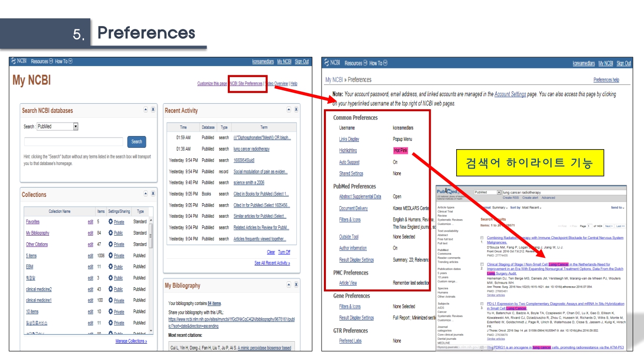
Task: Open Abstract Supplemental Data preference
Action: tap(360, 196)
